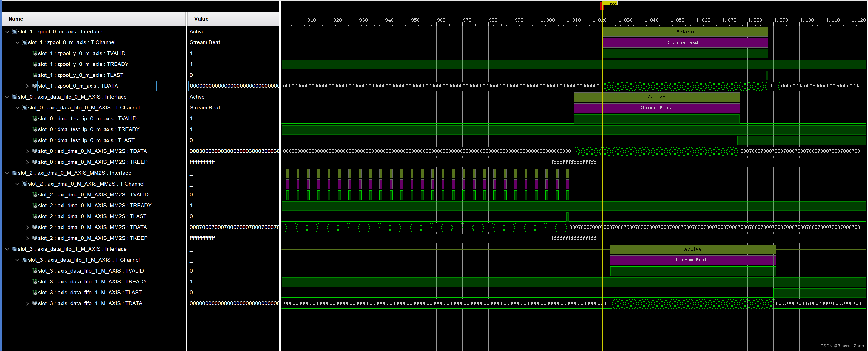Click the slot_0 T Channel group icon
The image size is (868, 351).
(24, 108)
